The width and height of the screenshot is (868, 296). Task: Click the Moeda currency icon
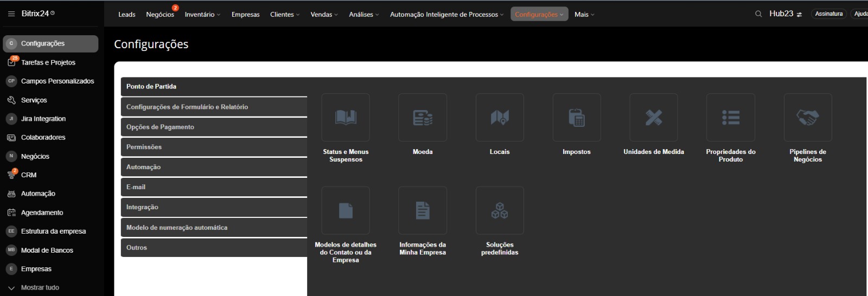[423, 118]
